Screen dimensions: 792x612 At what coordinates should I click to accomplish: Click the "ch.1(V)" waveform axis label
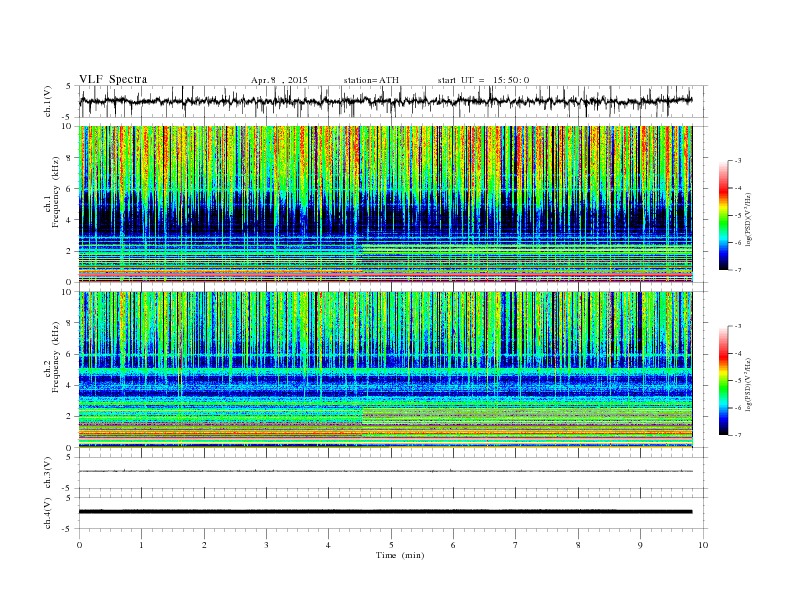click(x=48, y=101)
